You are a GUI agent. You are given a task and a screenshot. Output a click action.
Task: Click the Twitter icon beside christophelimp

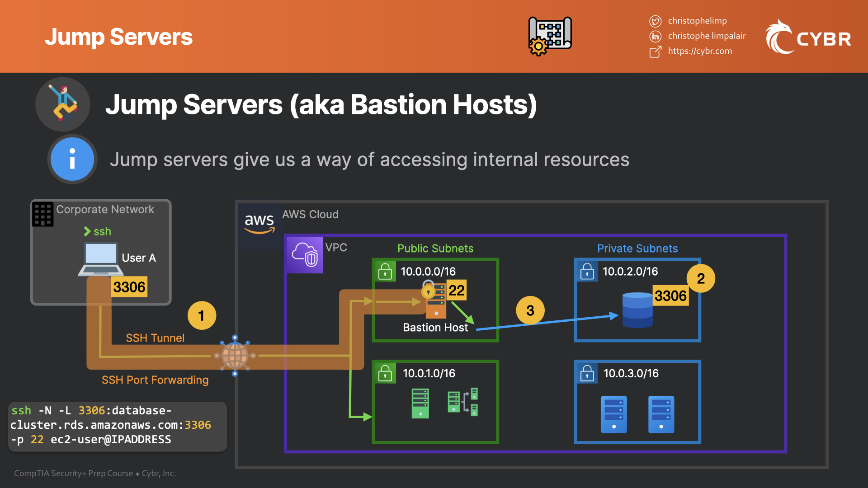(x=655, y=21)
